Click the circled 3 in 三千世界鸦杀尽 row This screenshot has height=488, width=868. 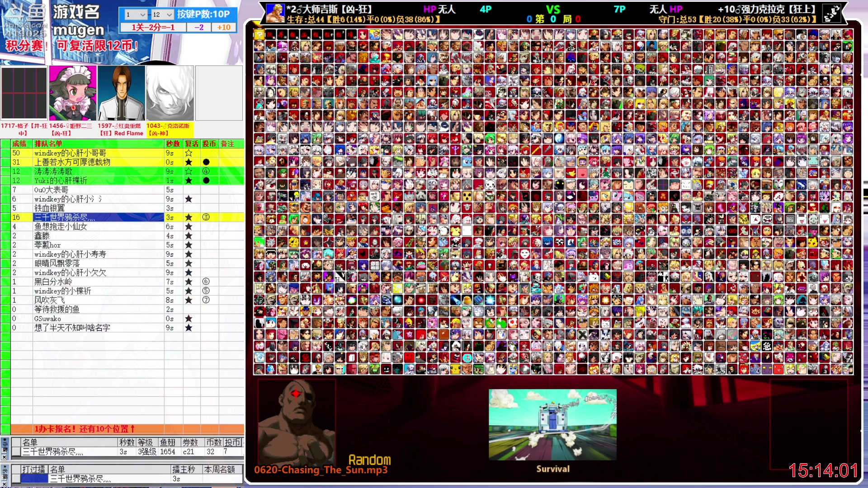206,217
